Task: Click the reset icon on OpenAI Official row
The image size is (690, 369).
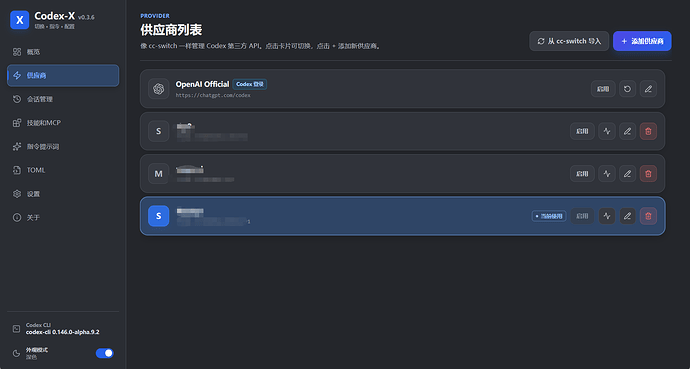Action: (x=628, y=89)
